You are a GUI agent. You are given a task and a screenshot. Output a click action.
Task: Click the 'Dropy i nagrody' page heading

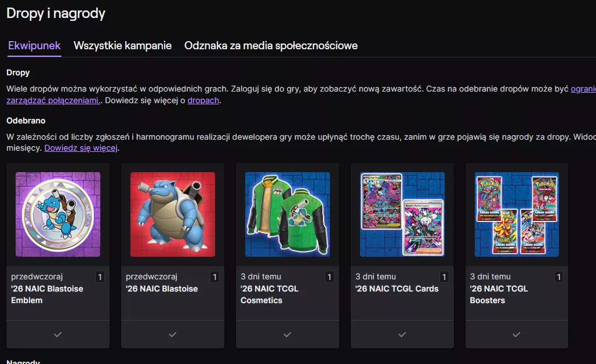[x=56, y=14]
